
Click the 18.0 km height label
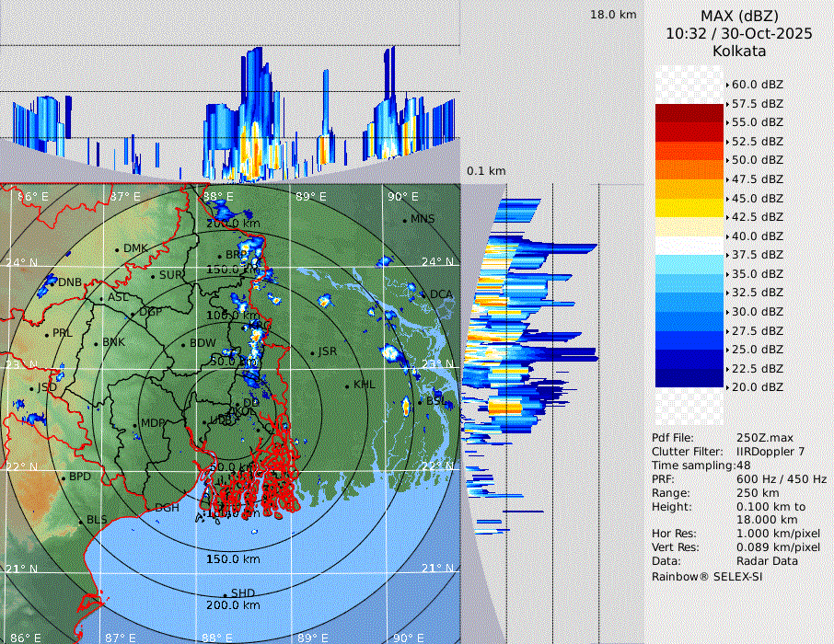click(613, 15)
